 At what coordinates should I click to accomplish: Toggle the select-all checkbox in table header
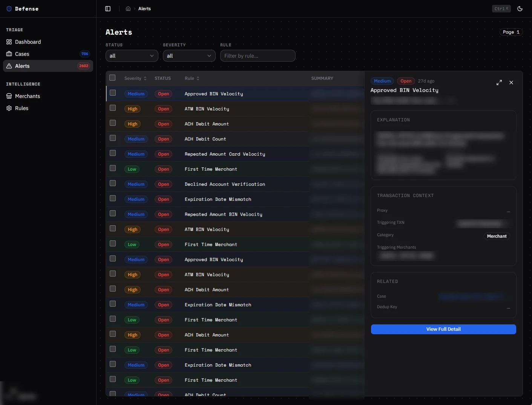click(112, 78)
